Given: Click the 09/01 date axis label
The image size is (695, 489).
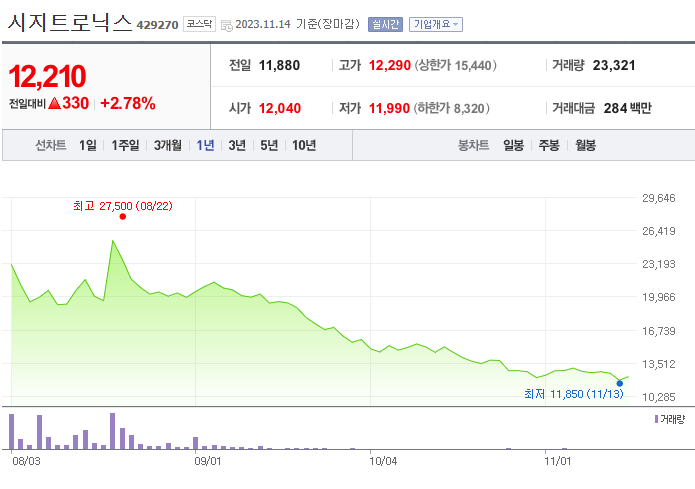Looking at the screenshot, I should point(207,461).
